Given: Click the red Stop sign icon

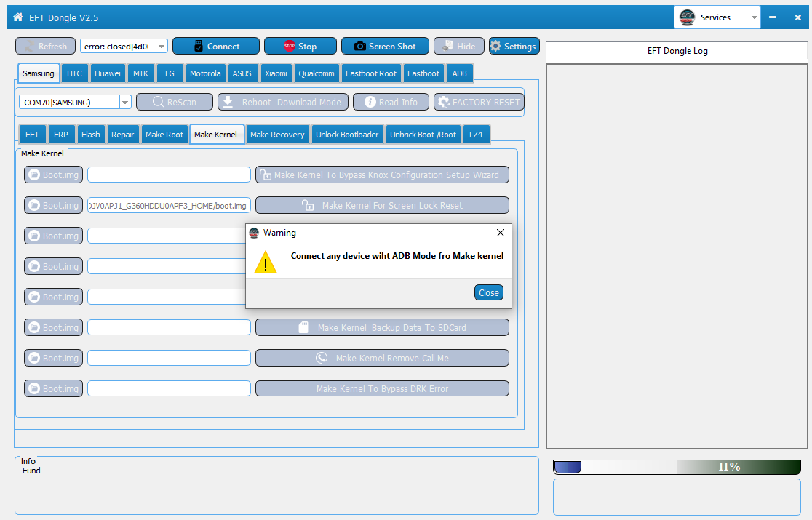Looking at the screenshot, I should (x=290, y=46).
